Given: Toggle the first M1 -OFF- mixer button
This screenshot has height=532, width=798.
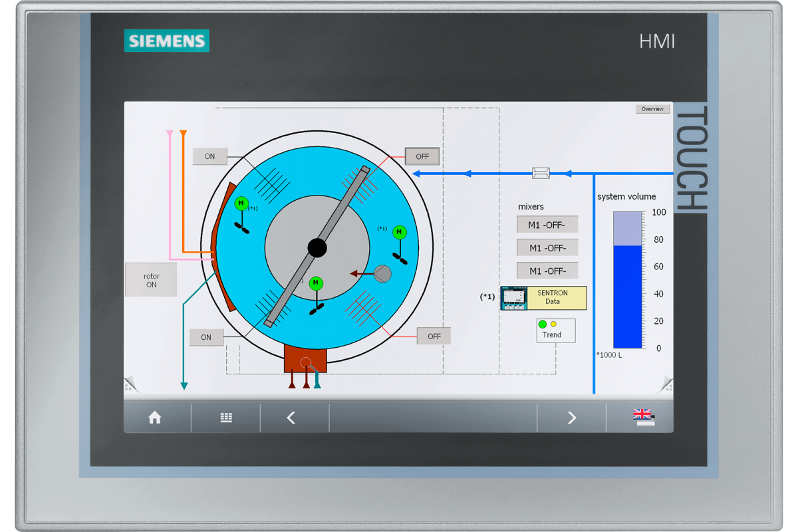Looking at the screenshot, I should point(547,225).
